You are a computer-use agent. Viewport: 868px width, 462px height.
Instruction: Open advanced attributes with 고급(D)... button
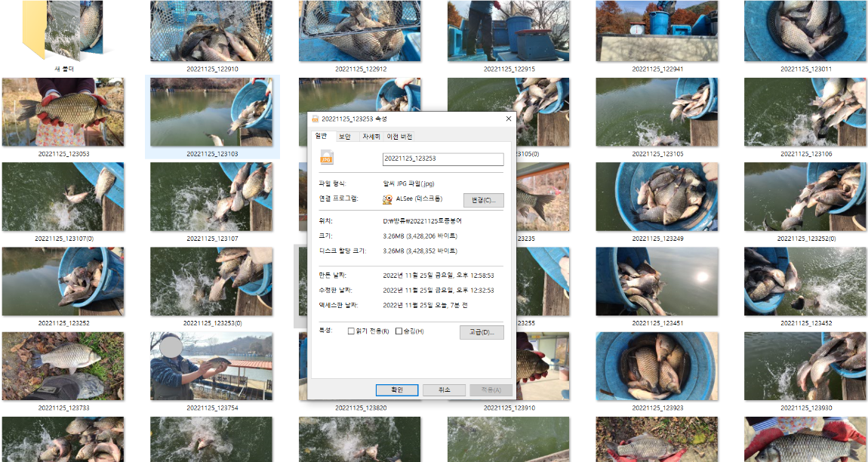482,332
